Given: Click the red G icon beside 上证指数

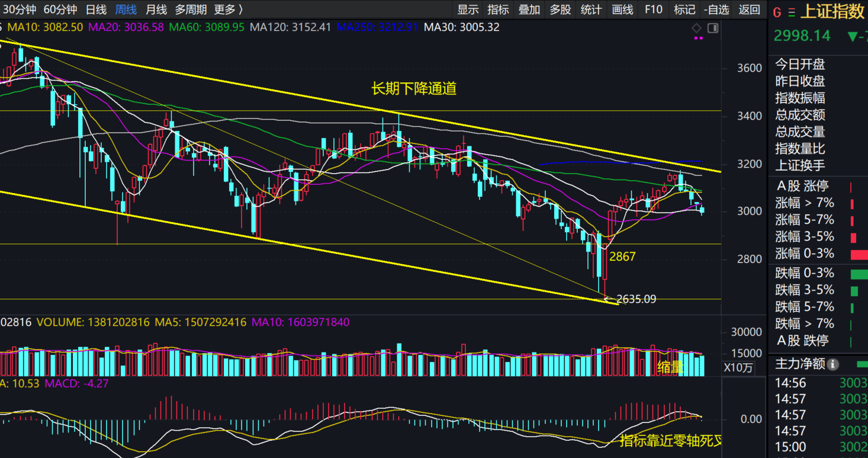Looking at the screenshot, I should click(777, 12).
